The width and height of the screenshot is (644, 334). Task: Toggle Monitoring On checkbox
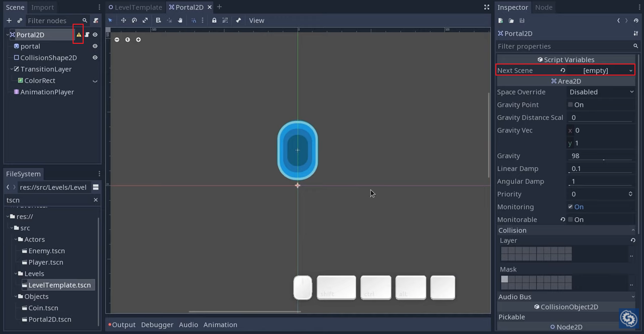coord(570,207)
